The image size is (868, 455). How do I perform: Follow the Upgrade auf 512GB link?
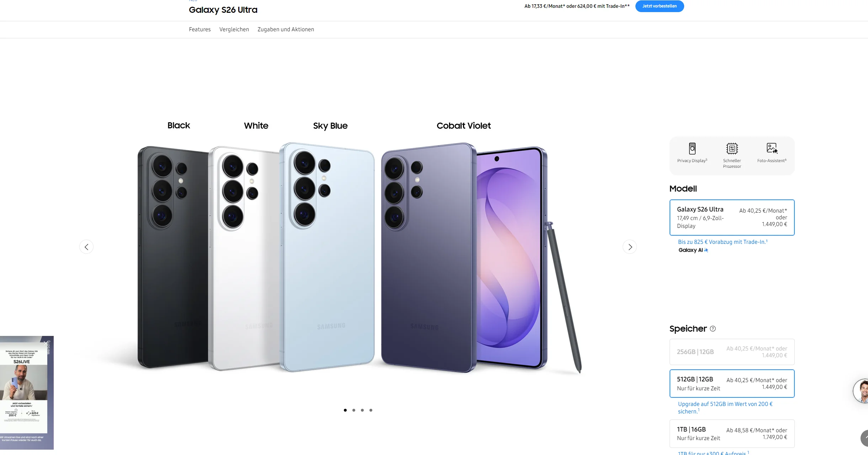(x=725, y=407)
